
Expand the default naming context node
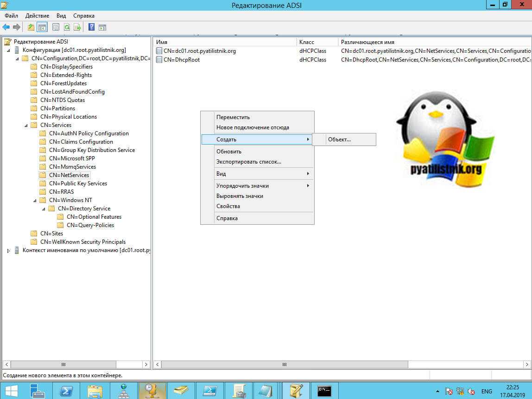[x=8, y=251]
